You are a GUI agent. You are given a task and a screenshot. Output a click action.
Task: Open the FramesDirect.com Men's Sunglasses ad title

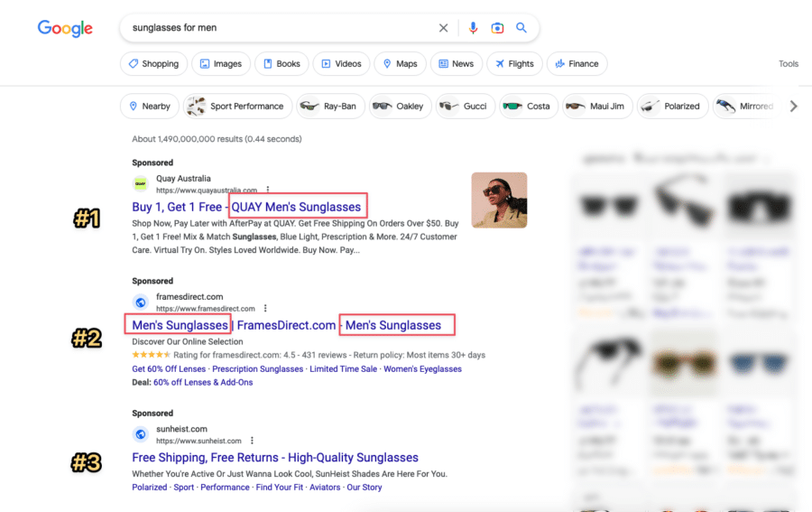(286, 325)
